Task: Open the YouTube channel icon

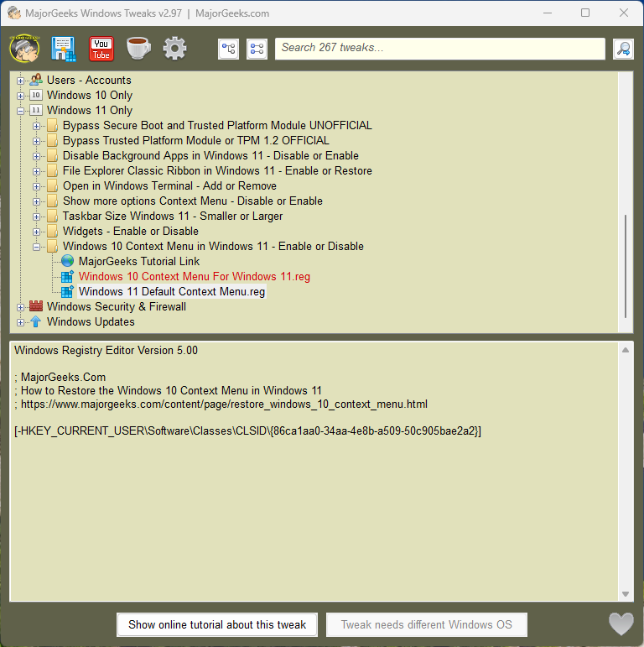Action: coord(101,49)
